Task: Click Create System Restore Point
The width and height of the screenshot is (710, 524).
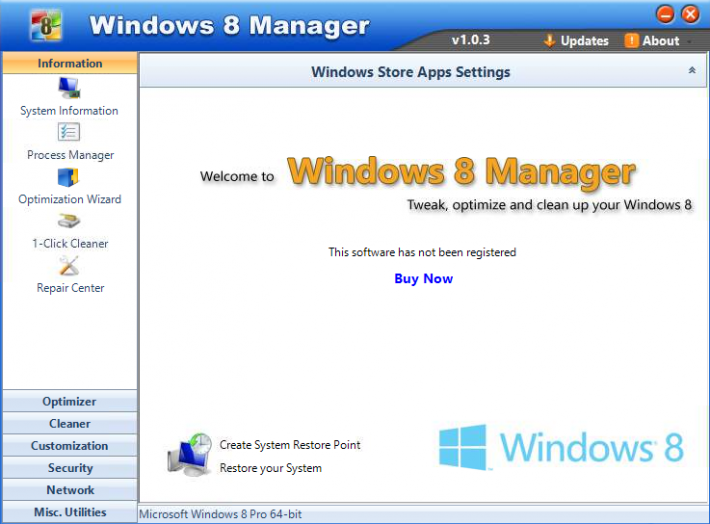Action: coord(290,445)
